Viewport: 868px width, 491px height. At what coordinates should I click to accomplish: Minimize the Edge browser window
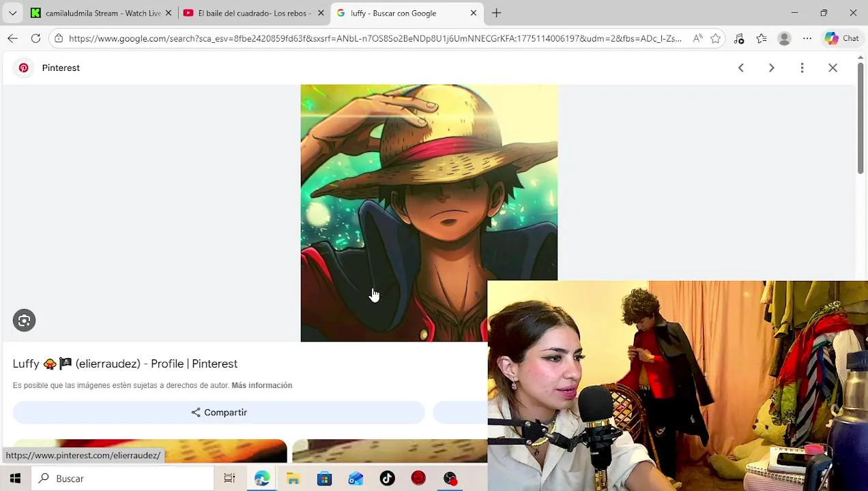794,13
